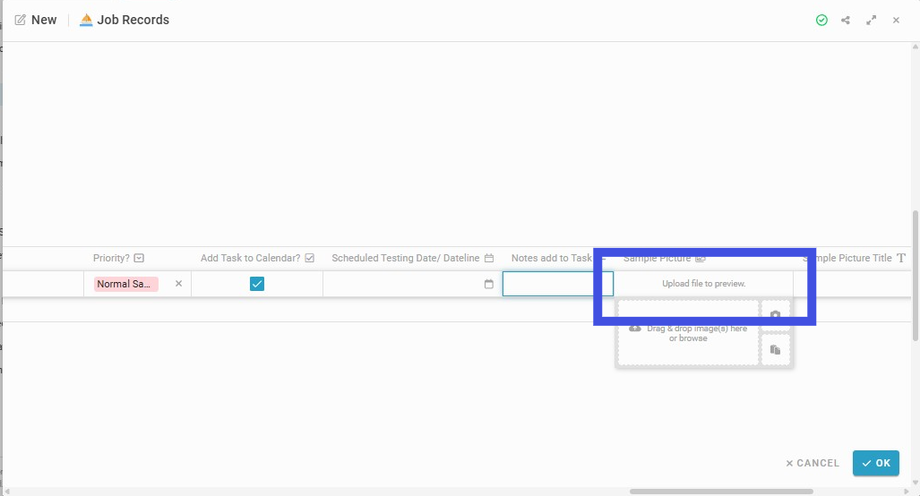Click the Scheduled Testing Date input cell

[x=411, y=284]
